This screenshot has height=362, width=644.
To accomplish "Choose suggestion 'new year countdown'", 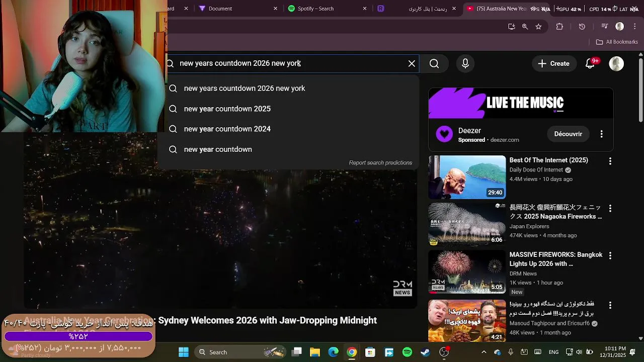I will point(288,149).
